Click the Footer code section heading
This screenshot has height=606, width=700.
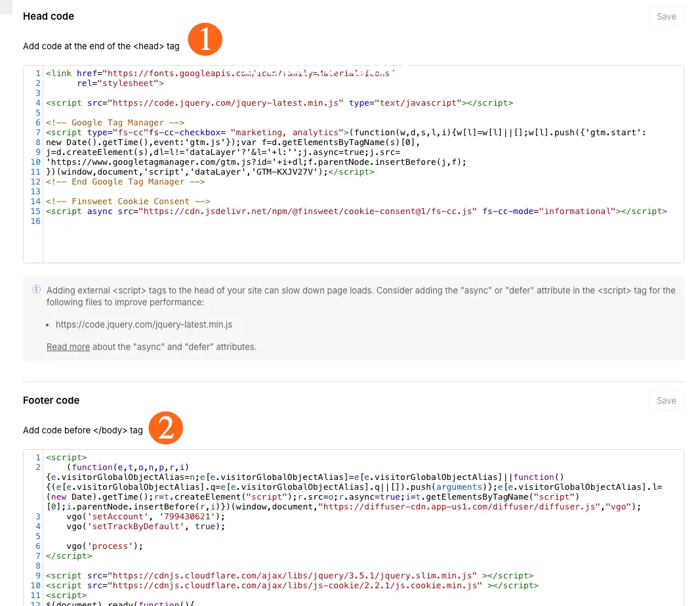point(51,400)
